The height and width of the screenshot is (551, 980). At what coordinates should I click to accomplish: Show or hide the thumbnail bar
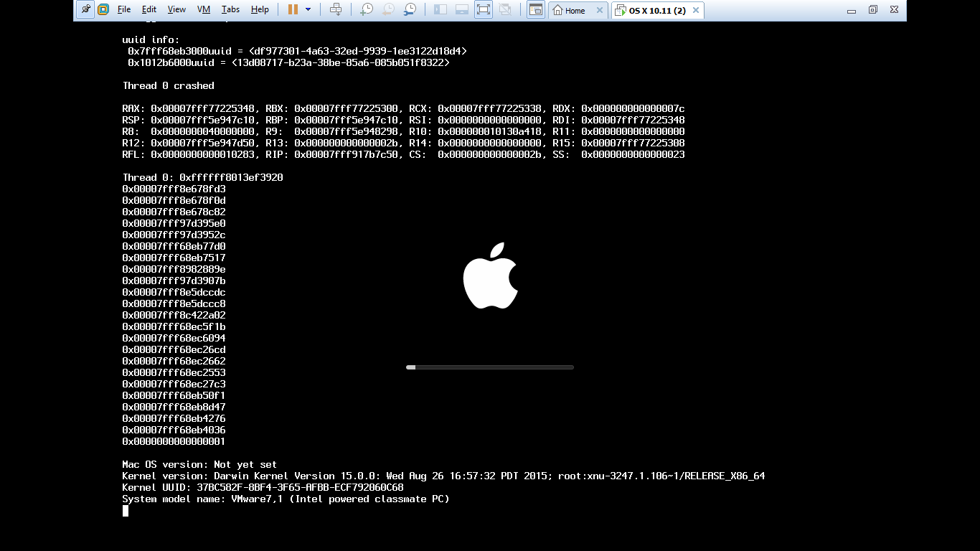tap(462, 9)
